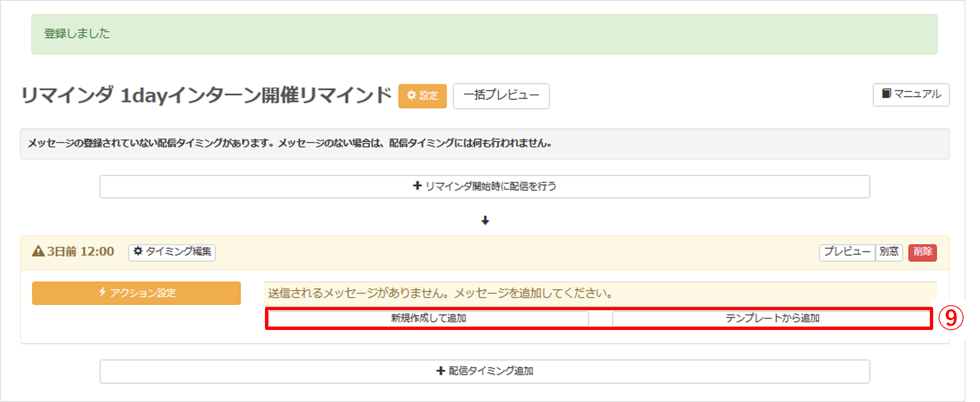The height and width of the screenshot is (402, 980).
Task: Select 新規作成して追加 to add new message
Action: pos(428,318)
